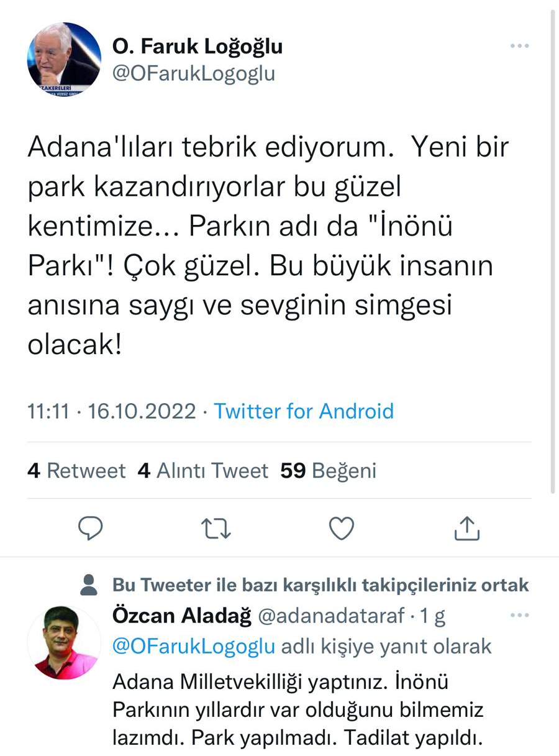Open the share upload icon
Image resolution: width=559 pixels, height=756 pixels.
click(466, 529)
